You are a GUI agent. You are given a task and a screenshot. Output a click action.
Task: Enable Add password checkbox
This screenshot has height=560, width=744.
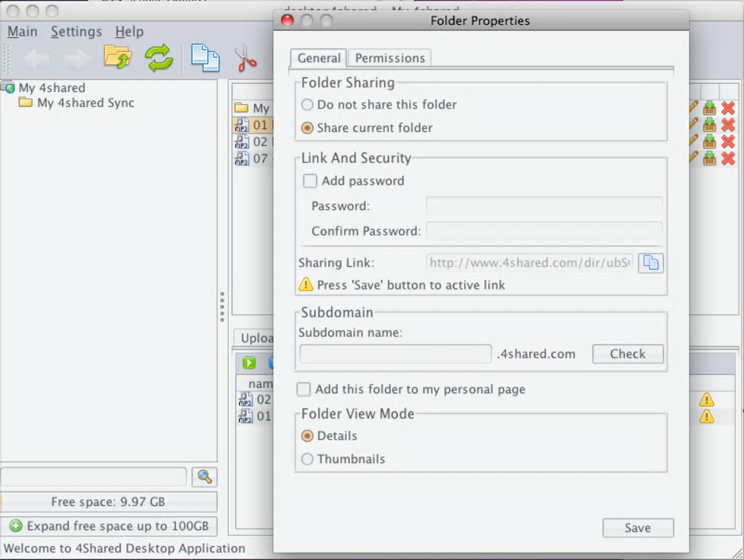310,181
